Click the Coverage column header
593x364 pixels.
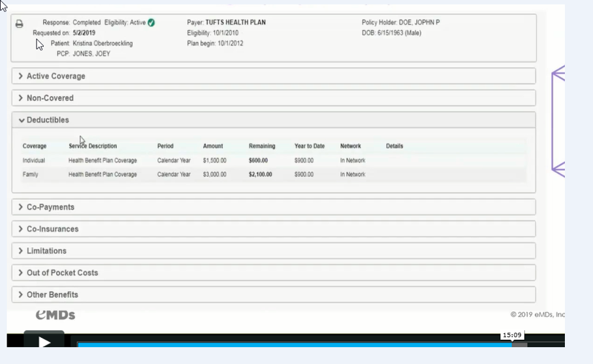point(35,146)
